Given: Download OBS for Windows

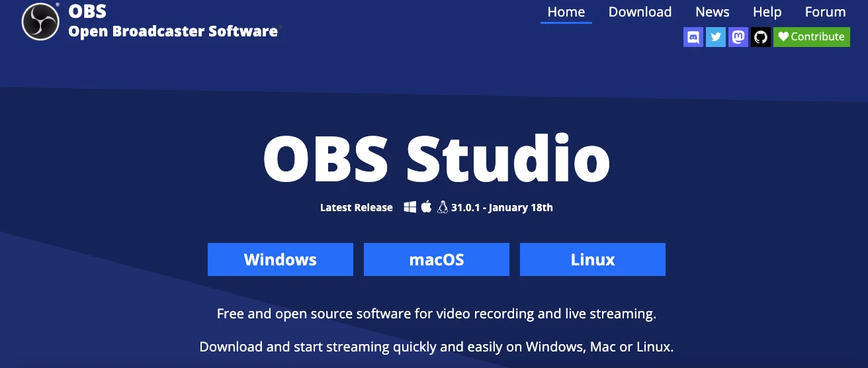Looking at the screenshot, I should tap(281, 259).
